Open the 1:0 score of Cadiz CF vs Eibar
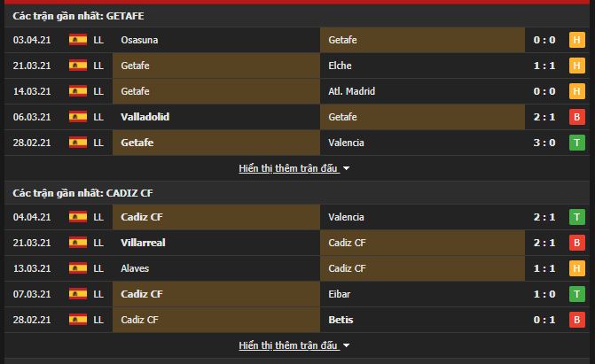The width and height of the screenshot is (595, 364). (544, 294)
